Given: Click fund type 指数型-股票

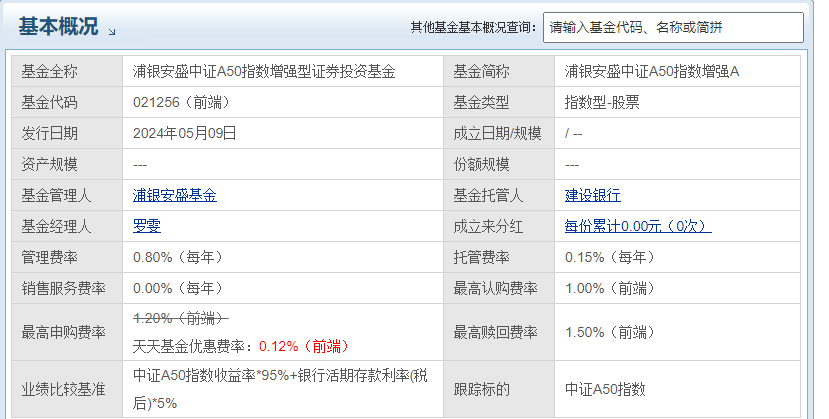Looking at the screenshot, I should [x=602, y=103].
